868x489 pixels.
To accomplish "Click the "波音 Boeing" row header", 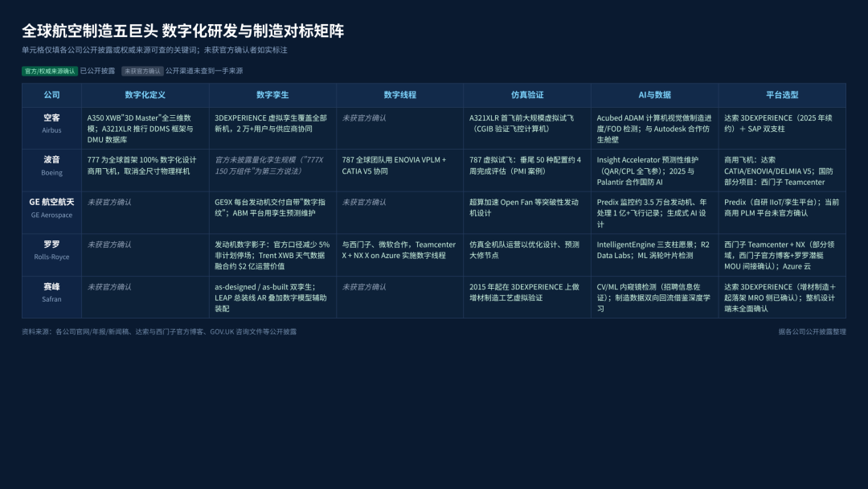I will 52,170.
